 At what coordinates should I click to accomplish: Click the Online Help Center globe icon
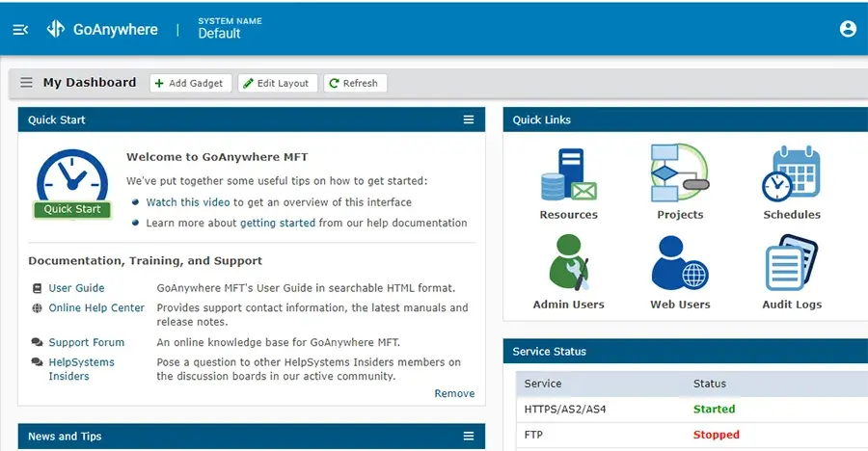click(x=37, y=308)
